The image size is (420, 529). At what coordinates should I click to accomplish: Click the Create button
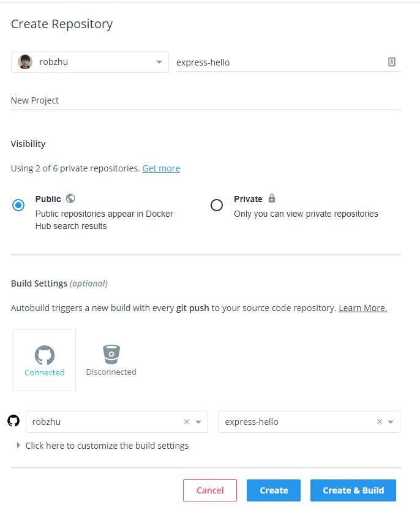point(273,490)
